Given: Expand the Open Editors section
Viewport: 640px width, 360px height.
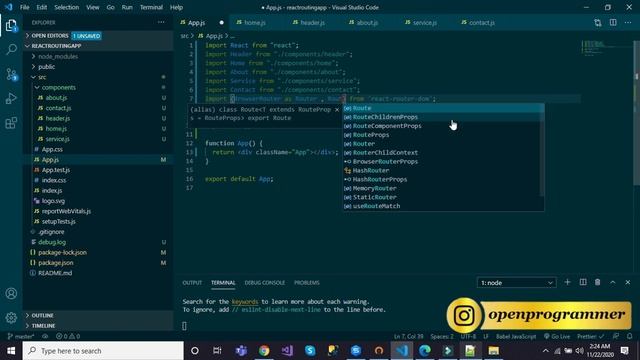Looking at the screenshot, I should click(98, 36).
